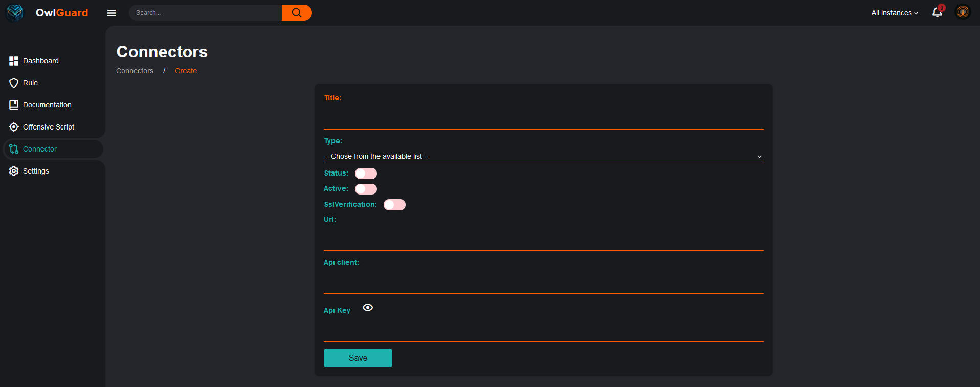Click the Rule shield icon
The height and width of the screenshot is (387, 980).
[x=14, y=83]
